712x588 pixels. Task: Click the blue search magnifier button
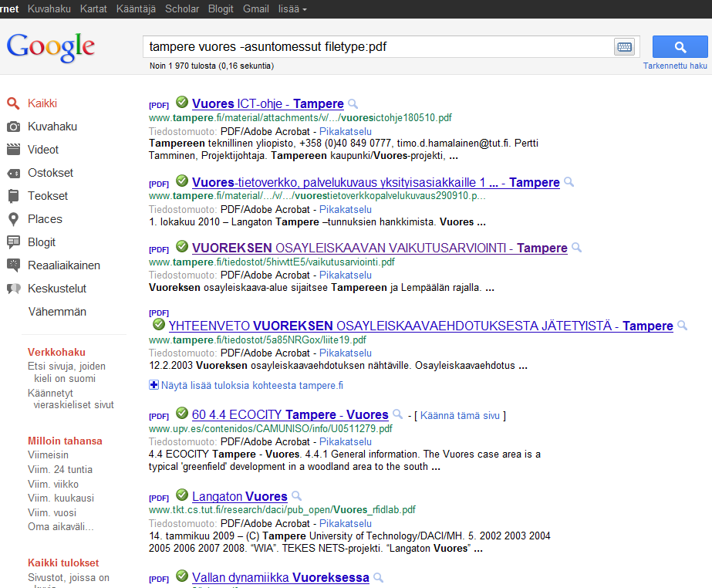(x=680, y=47)
